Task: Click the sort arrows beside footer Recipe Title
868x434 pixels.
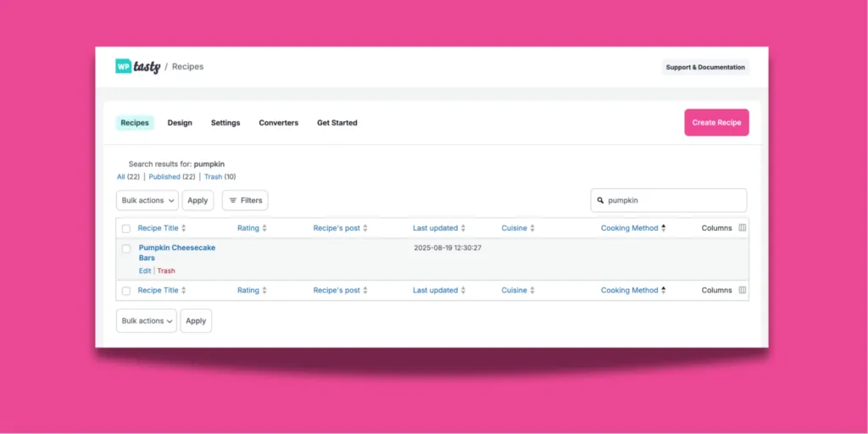Action: click(x=184, y=291)
